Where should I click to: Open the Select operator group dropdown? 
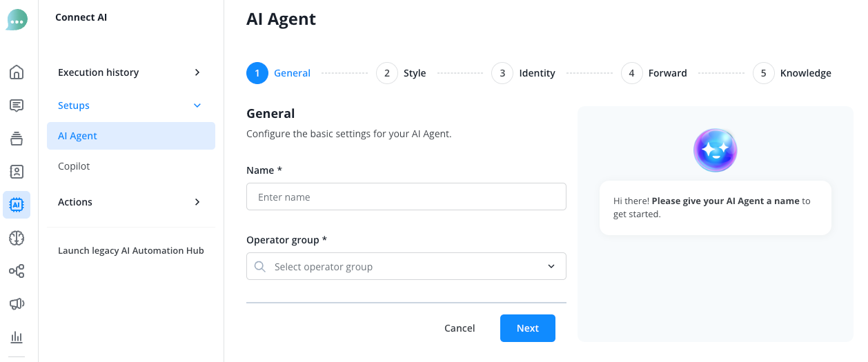(x=406, y=267)
